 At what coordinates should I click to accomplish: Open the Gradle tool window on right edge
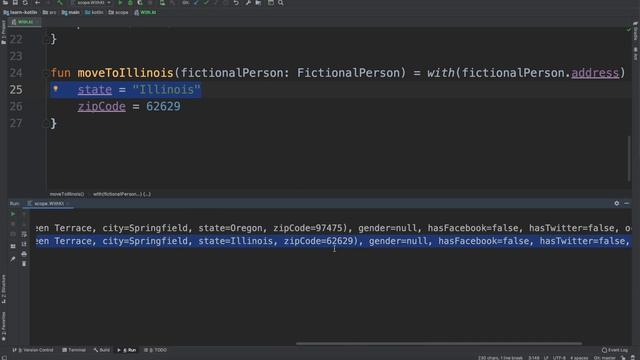click(636, 31)
